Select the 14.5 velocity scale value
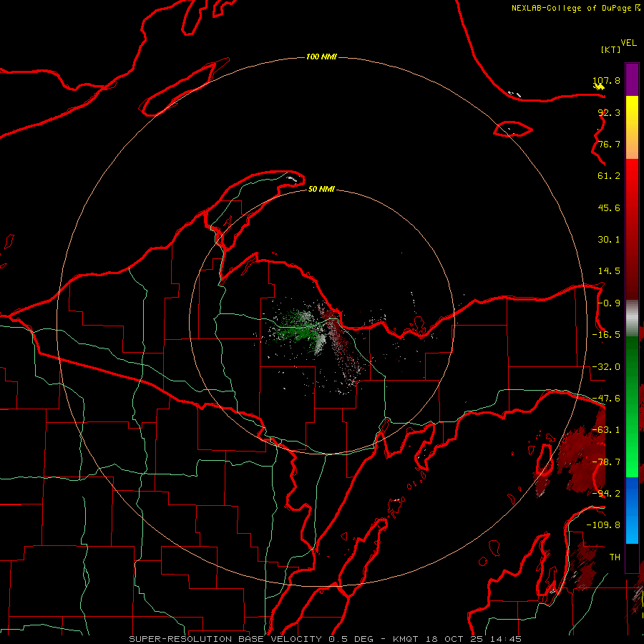The image size is (644, 644). coord(609,271)
